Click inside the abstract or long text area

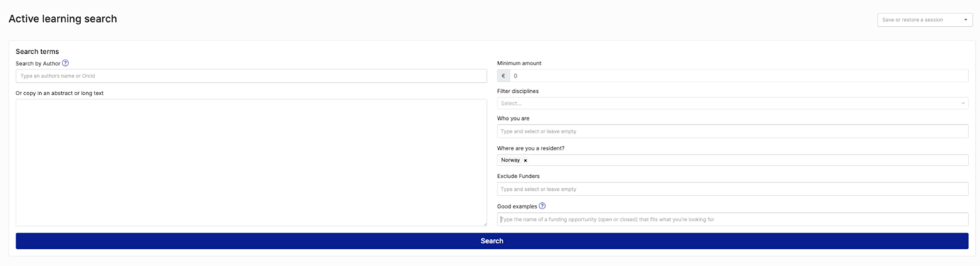tap(251, 162)
